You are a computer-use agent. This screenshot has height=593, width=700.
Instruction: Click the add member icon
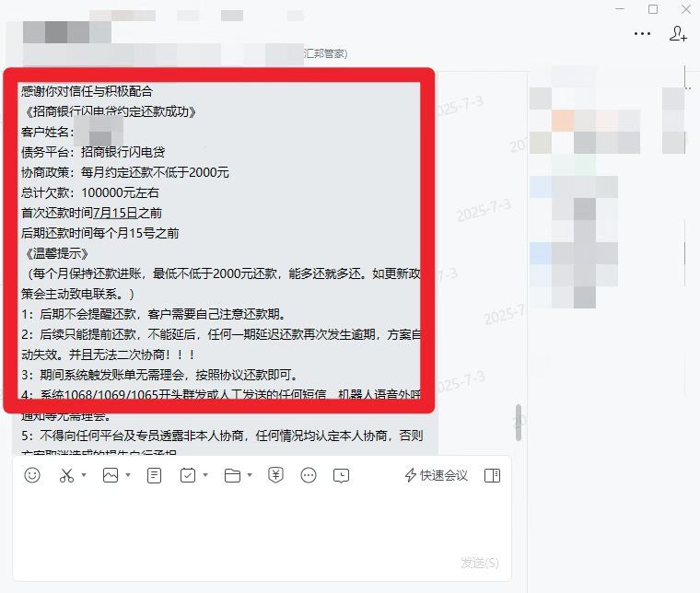678,34
